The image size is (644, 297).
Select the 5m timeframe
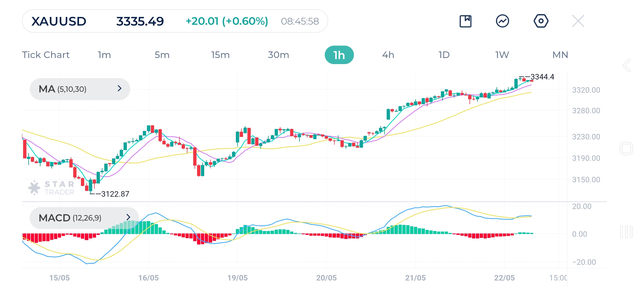click(x=162, y=55)
